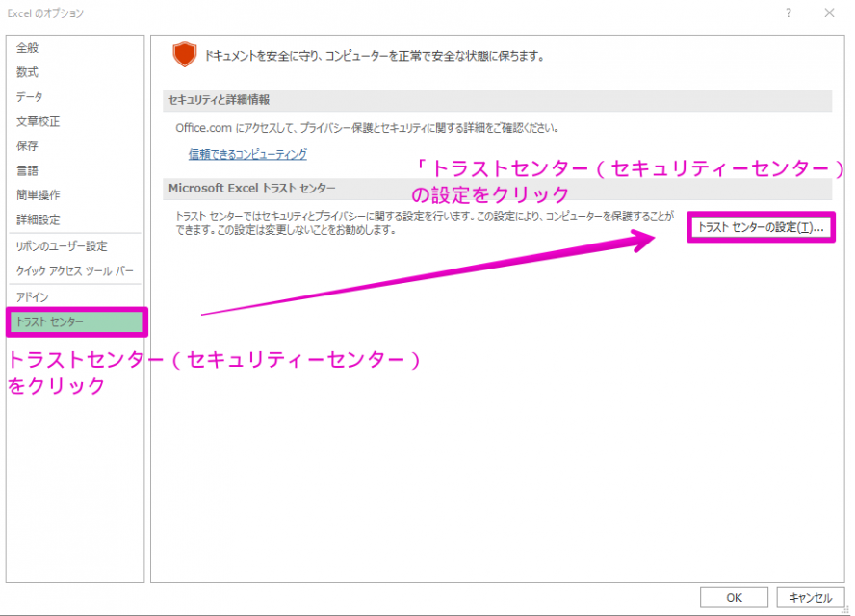Click the キャンセル button
This screenshot has width=855, height=616.
pos(811,598)
